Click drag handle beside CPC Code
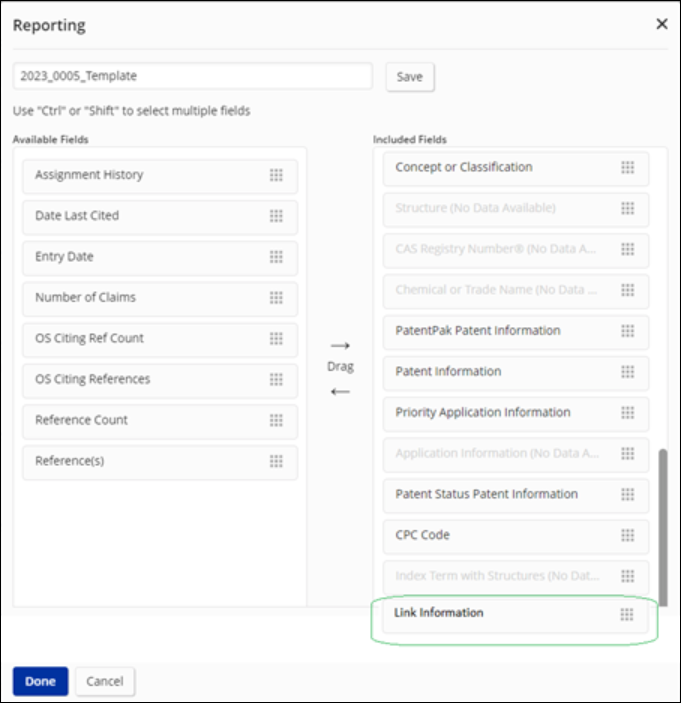Image resolution: width=681 pixels, height=703 pixels. 627,536
